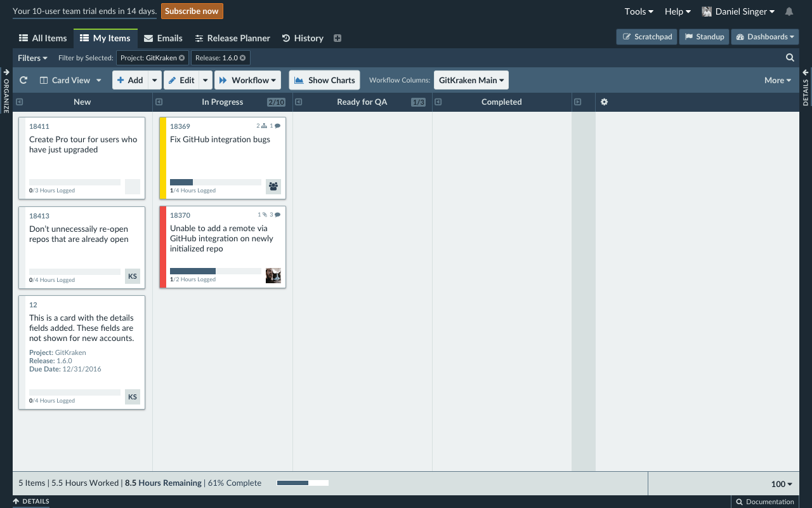Image resolution: width=812 pixels, height=508 pixels.
Task: Remove the Release: 1.6.0 filter
Action: pyautogui.click(x=243, y=58)
